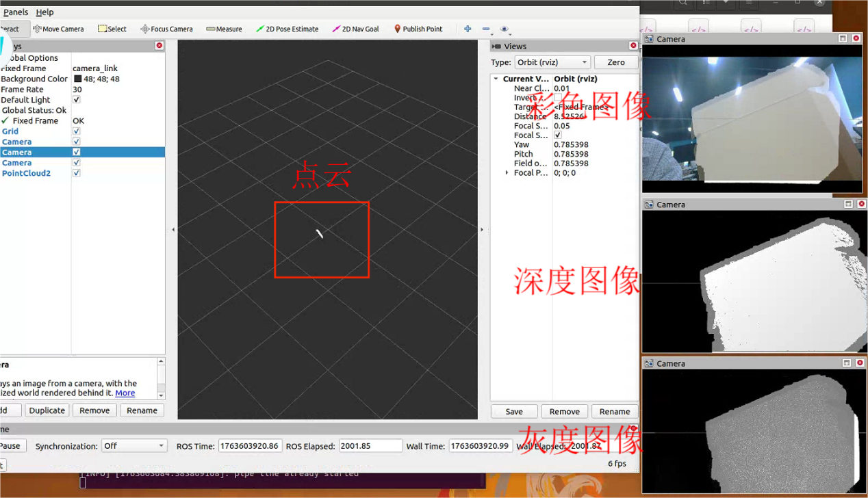Select the Move Camera tool

coord(58,29)
